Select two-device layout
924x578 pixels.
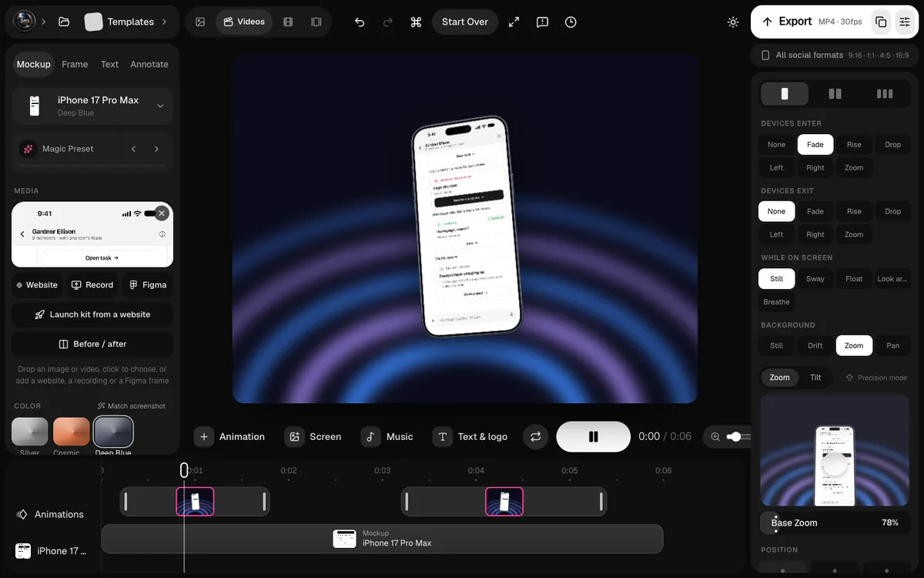click(835, 94)
